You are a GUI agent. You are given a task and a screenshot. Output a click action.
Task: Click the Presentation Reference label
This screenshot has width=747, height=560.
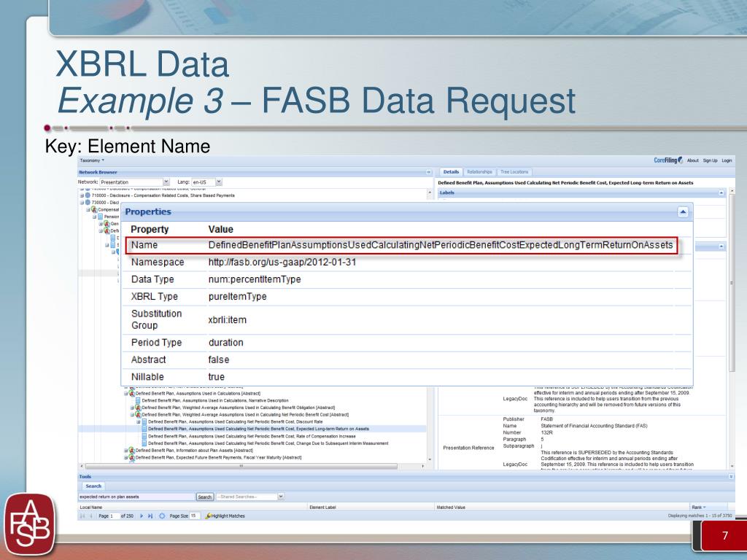(x=468, y=448)
